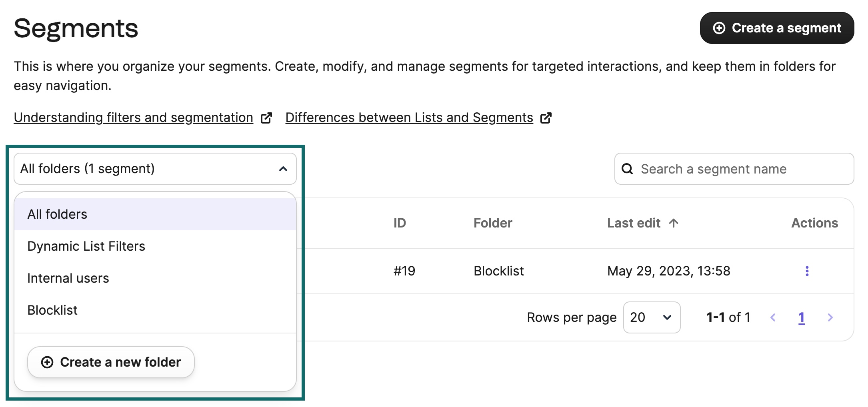
Task: Click page number 1 in pagination
Action: [x=801, y=317]
